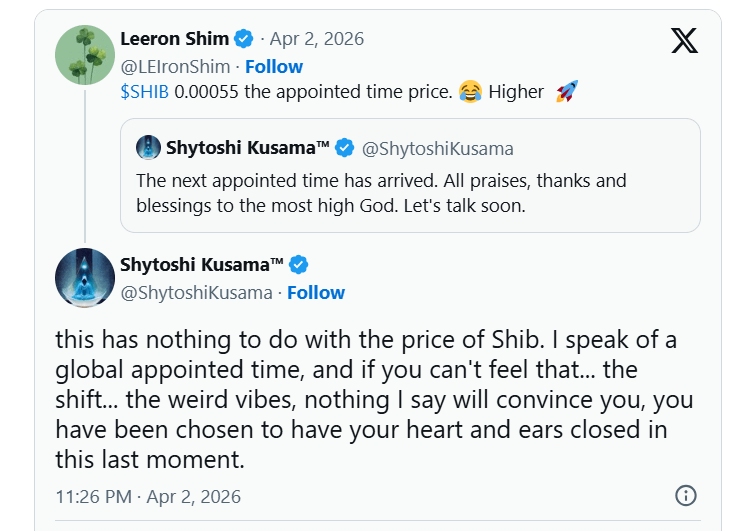Open Leeron Shim's clover profile picture

[x=84, y=54]
